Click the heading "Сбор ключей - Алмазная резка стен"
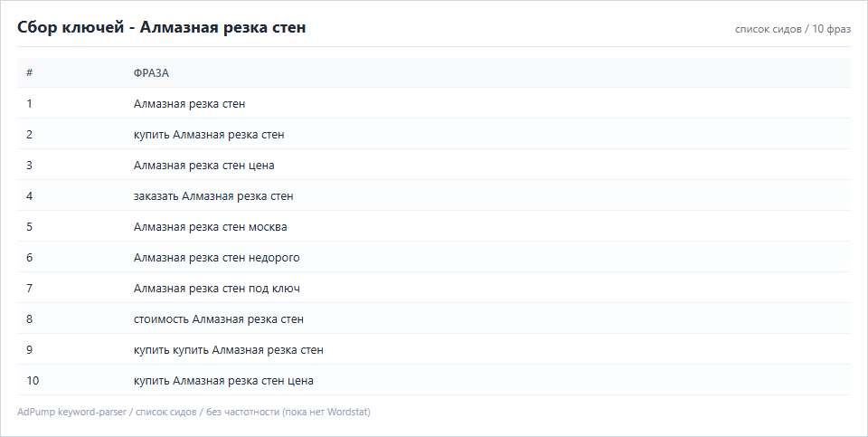This screenshot has height=437, width=868. [161, 27]
